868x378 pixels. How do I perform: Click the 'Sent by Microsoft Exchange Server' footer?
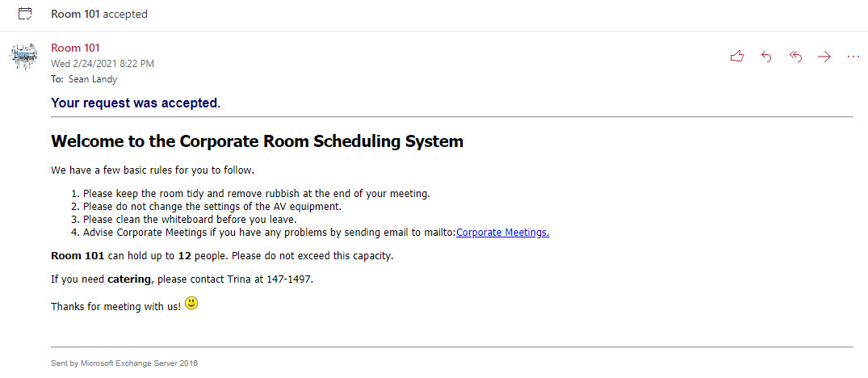click(x=124, y=363)
